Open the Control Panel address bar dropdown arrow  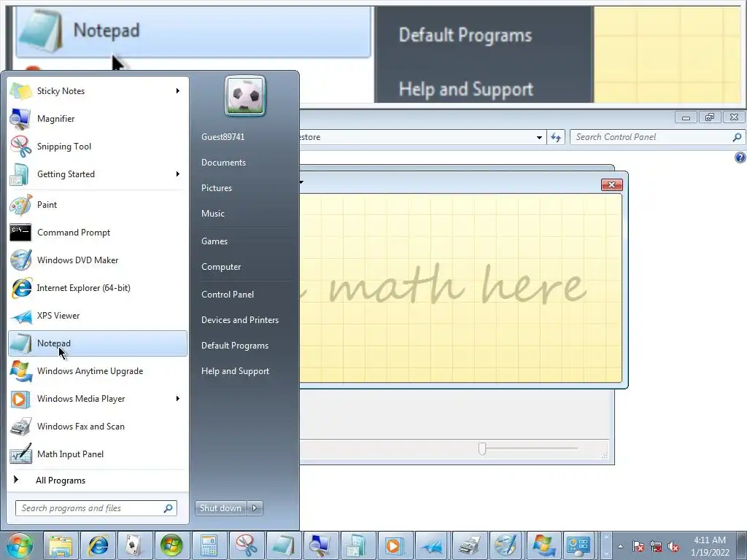539,137
